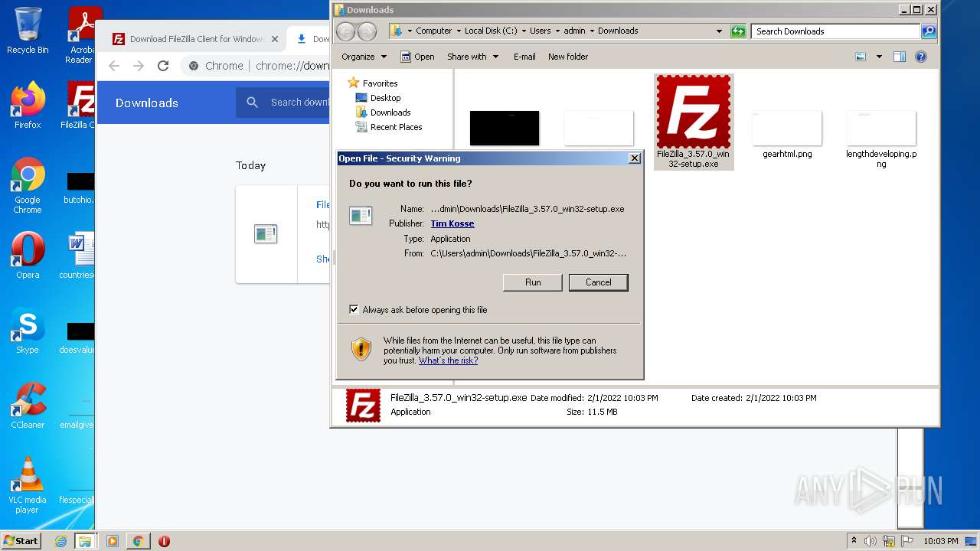The image size is (980, 551).
Task: Show hidden system tray icons
Action: (x=854, y=541)
